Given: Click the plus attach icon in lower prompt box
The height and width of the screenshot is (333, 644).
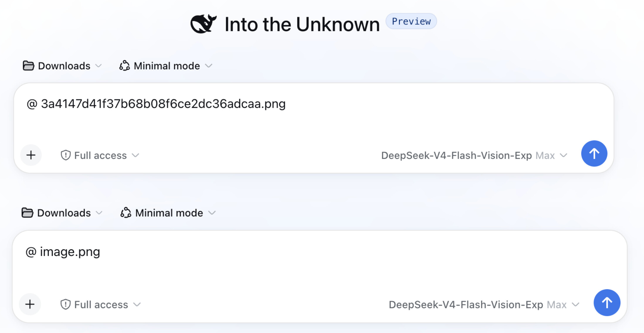Looking at the screenshot, I should (30, 304).
